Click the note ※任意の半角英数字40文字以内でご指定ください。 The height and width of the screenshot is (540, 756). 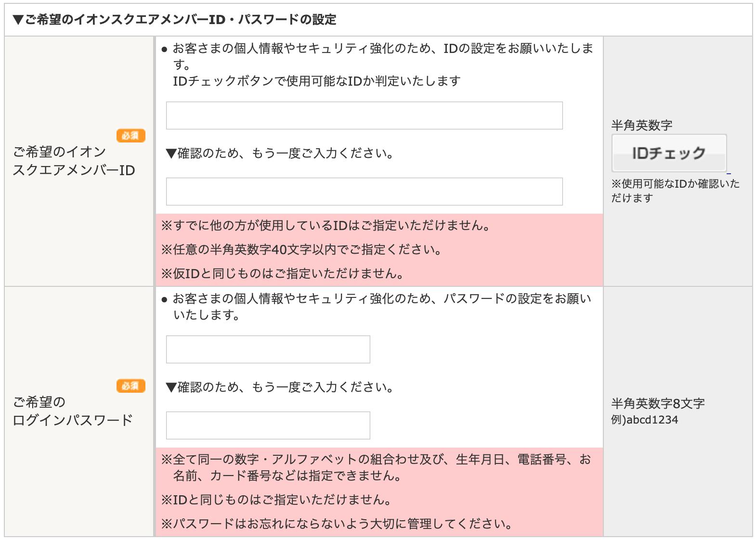pos(301,249)
